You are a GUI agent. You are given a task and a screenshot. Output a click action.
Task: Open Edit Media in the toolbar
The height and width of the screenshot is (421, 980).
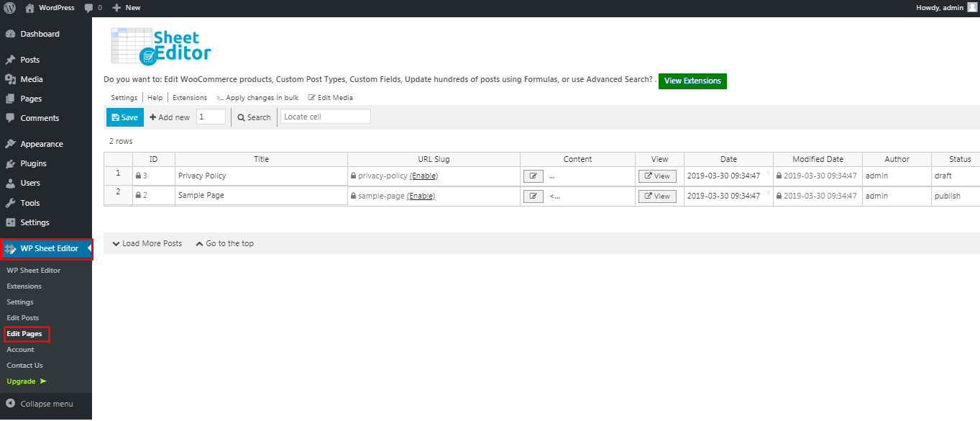point(331,98)
